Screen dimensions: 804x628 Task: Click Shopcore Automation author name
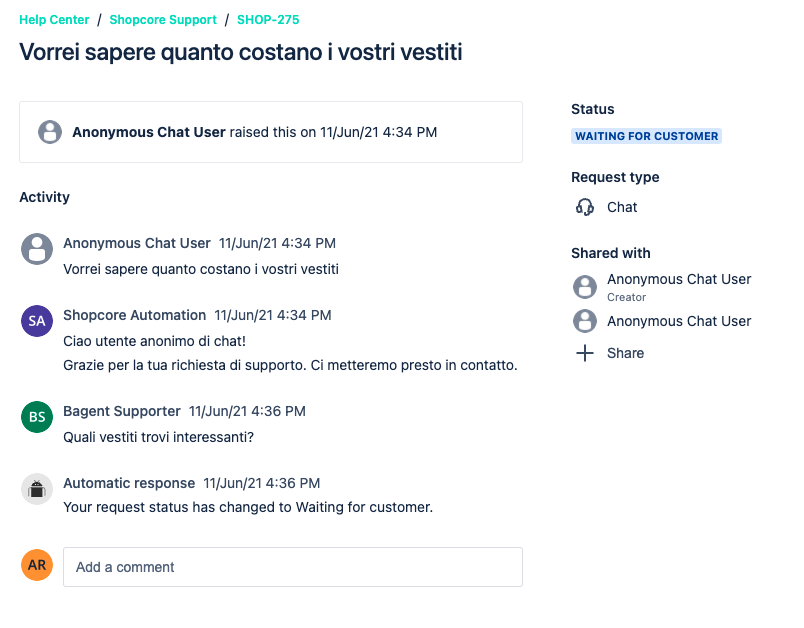(134, 315)
